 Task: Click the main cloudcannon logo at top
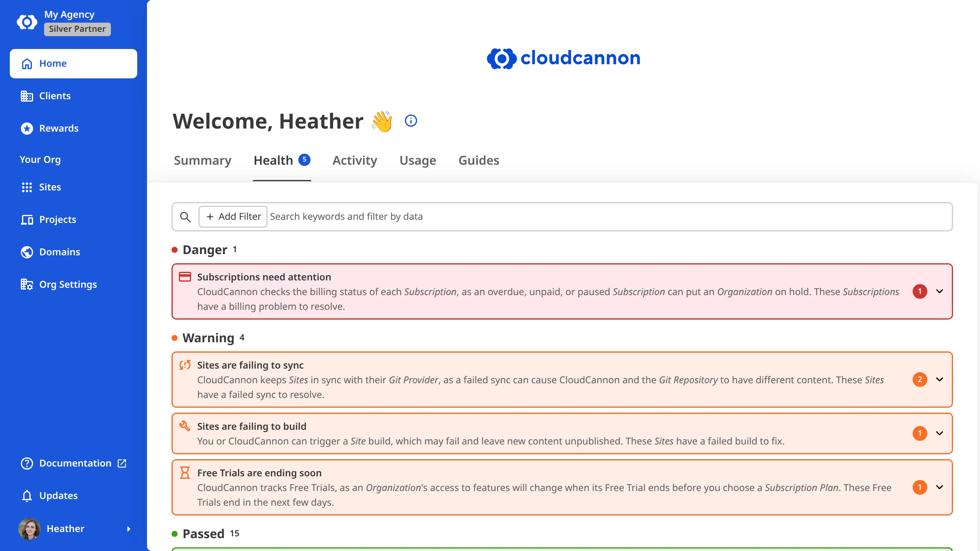point(563,58)
